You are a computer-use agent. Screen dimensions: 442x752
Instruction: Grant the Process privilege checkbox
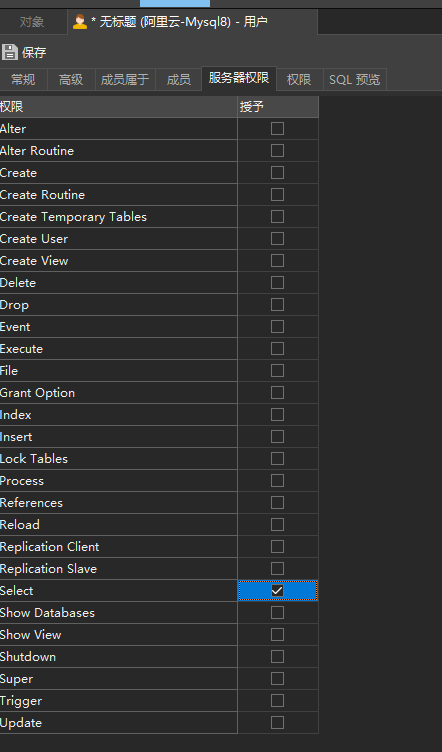[x=277, y=481]
